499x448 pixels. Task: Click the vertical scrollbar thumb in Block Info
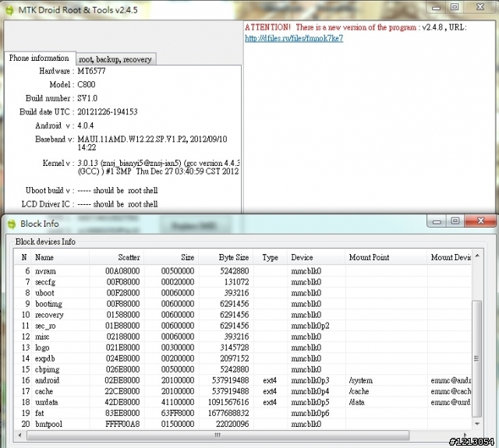(x=476, y=358)
